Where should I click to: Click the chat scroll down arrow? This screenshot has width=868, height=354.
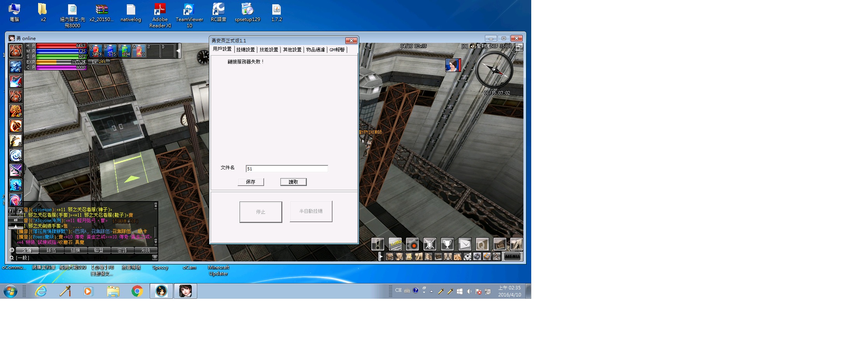[156, 242]
